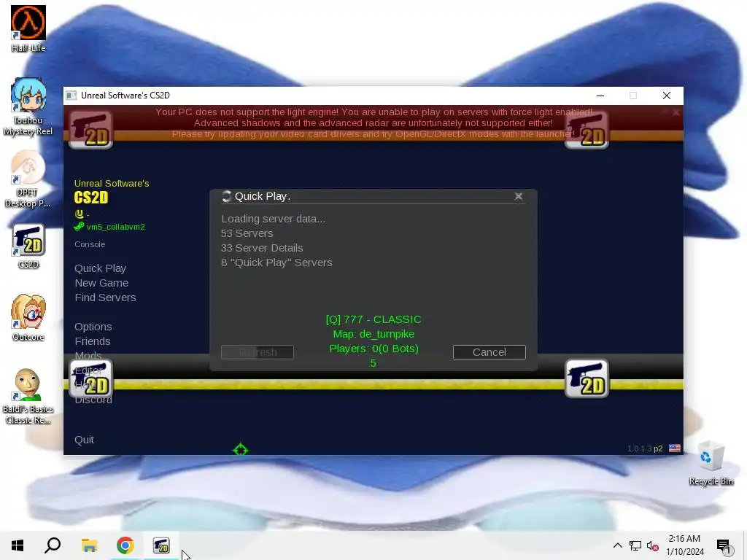Open the Friends menu entry

tap(93, 341)
